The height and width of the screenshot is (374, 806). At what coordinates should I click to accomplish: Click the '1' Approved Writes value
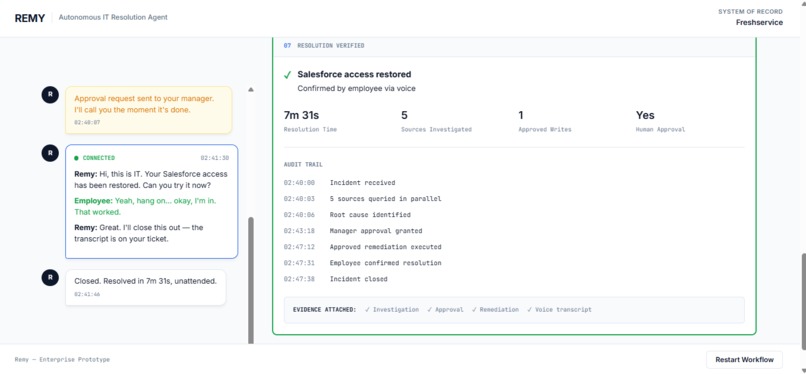tap(521, 115)
